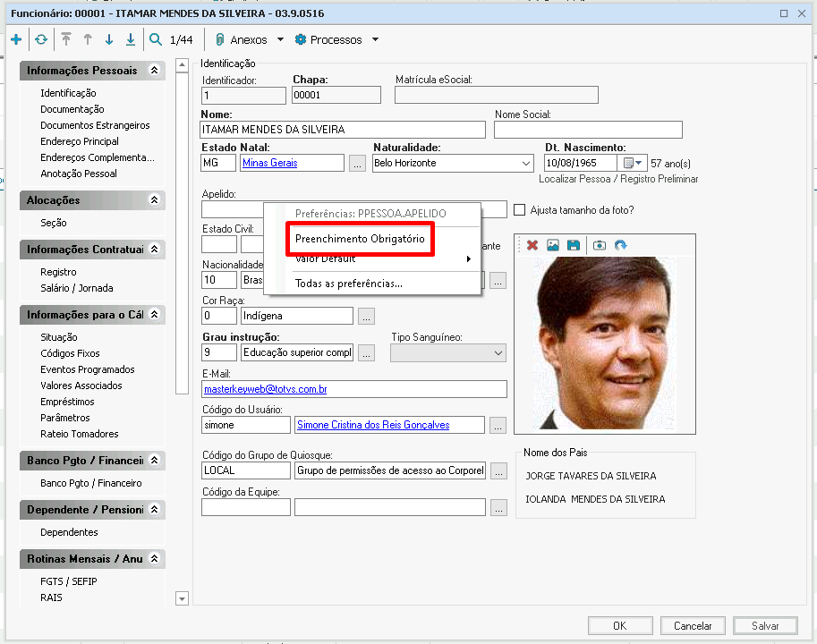
Task: Open the Endereço Principal page
Action: 80,141
